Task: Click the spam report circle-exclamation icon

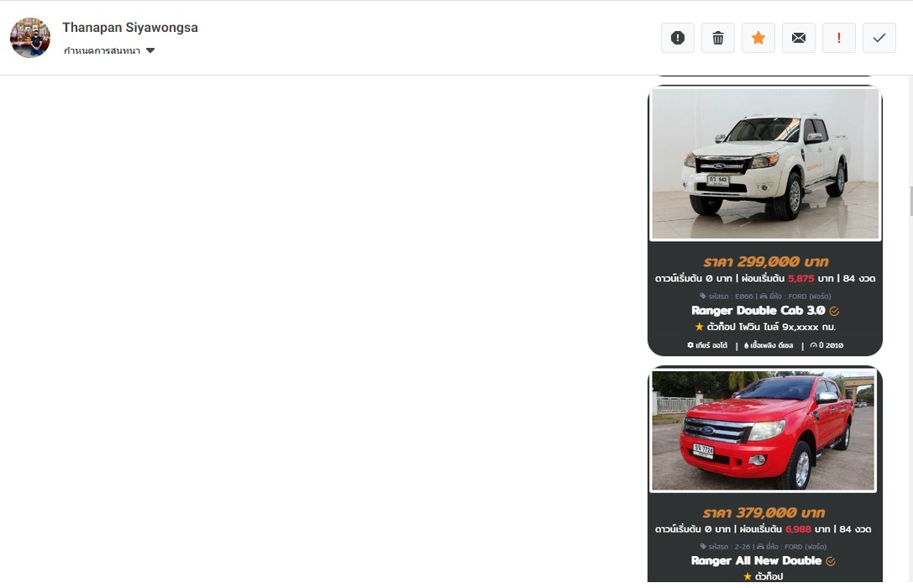Action: [x=678, y=38]
